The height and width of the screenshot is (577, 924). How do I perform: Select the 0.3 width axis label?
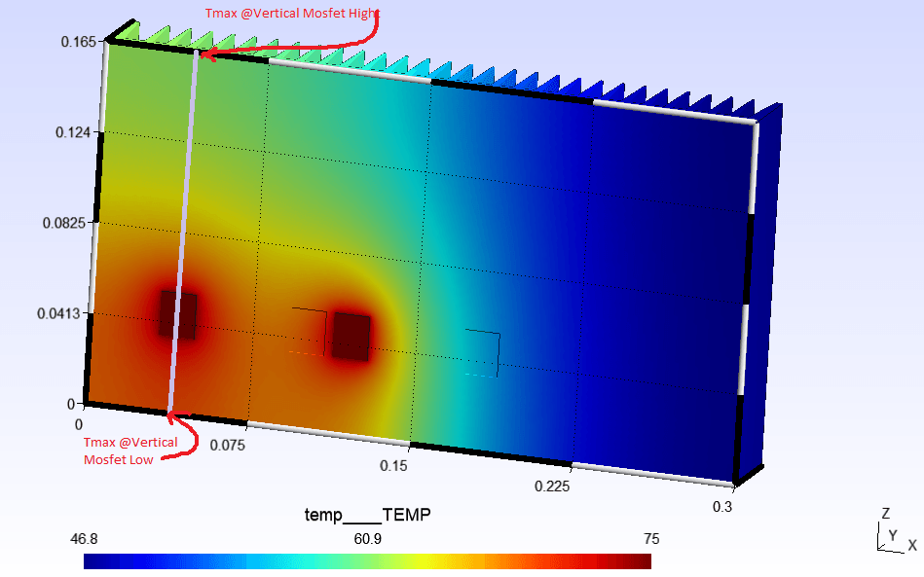[722, 506]
